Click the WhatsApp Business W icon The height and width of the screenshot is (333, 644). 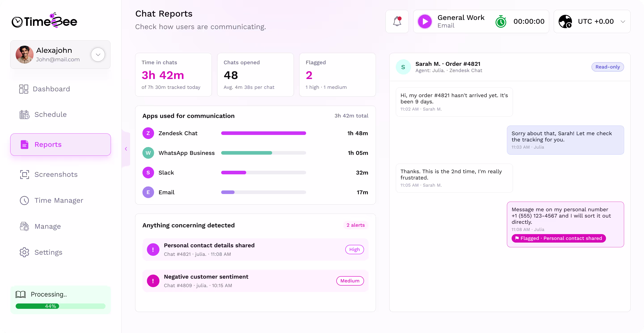pyautogui.click(x=148, y=153)
